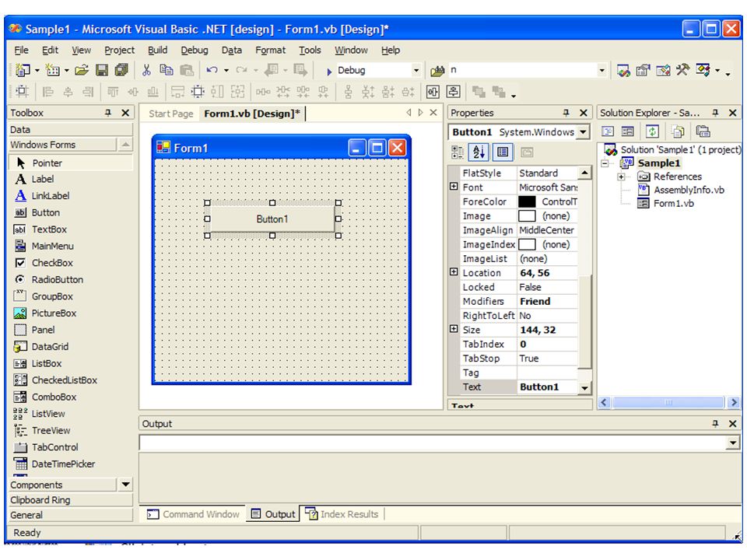This screenshot has width=747, height=560.
Task: Click the Find text box in the toolbar
Action: click(522, 71)
